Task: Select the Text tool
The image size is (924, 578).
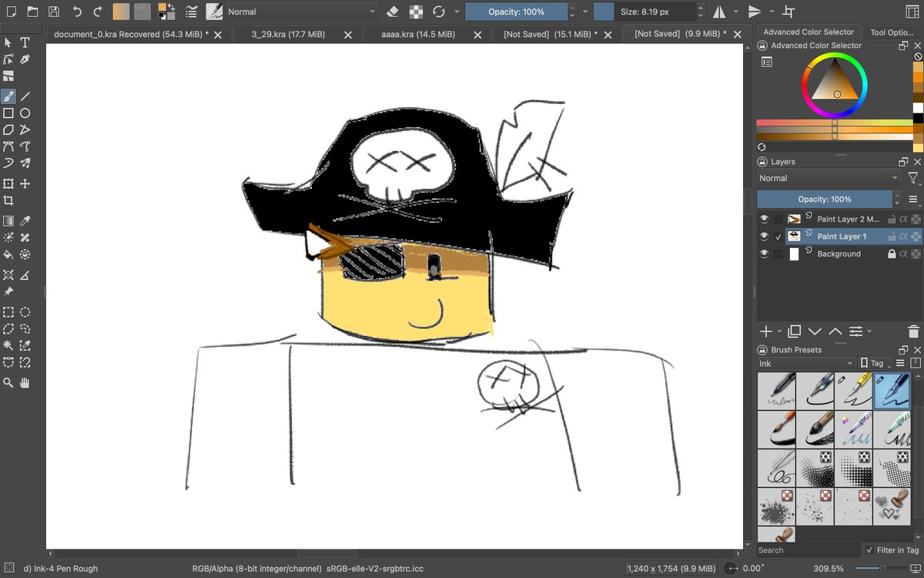Action: 25,42
